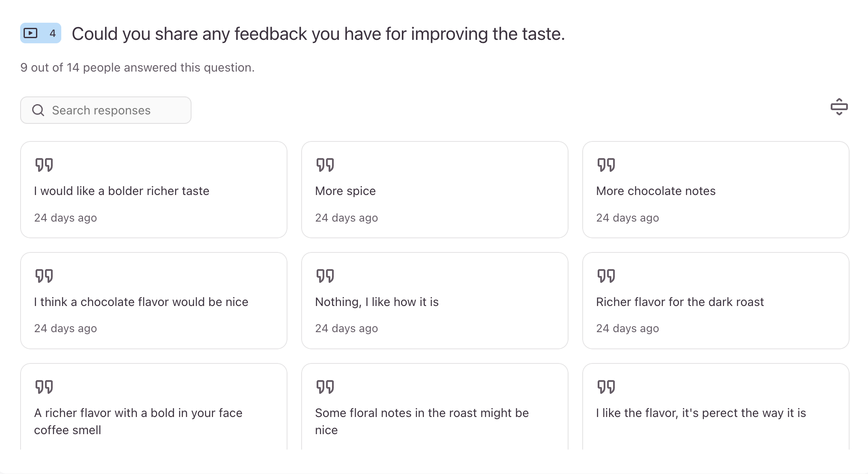The height and width of the screenshot is (474, 868).
Task: Open the 'I would like a bolder richer taste' response
Action: point(122,191)
